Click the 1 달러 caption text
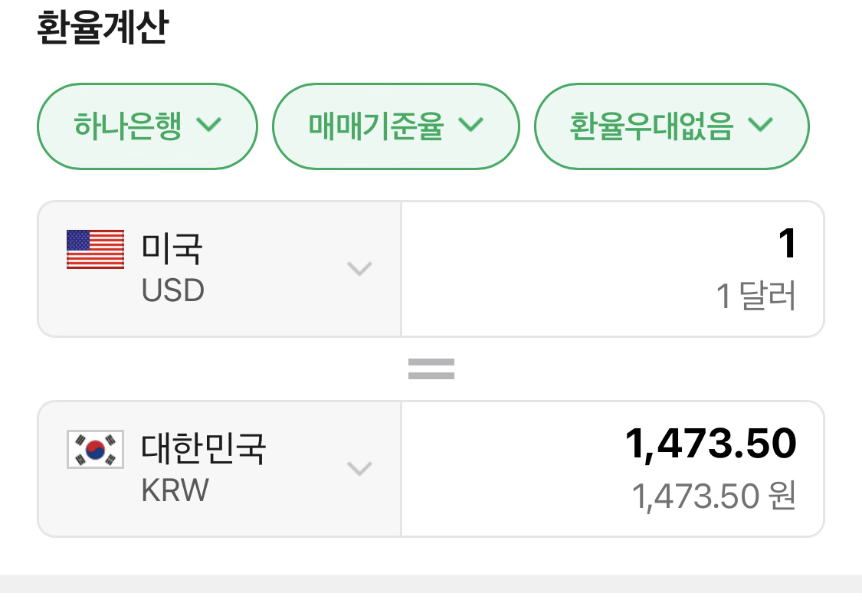 click(x=755, y=297)
